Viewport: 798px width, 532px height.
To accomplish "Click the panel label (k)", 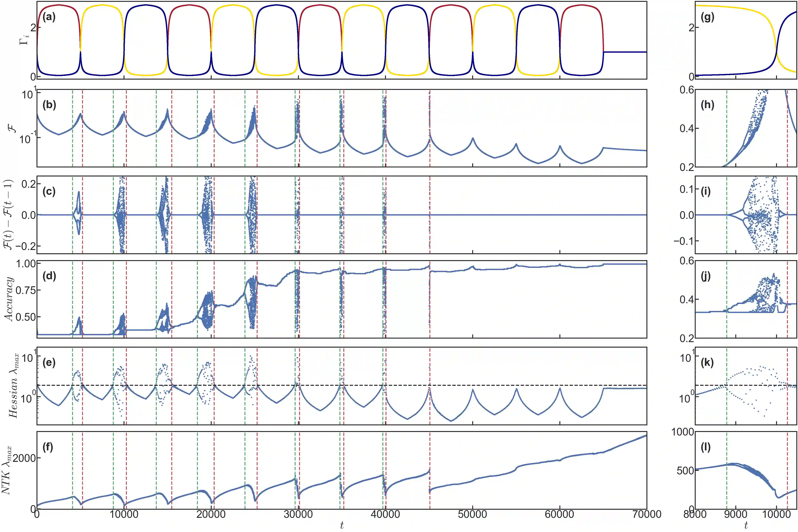I will click(x=707, y=363).
